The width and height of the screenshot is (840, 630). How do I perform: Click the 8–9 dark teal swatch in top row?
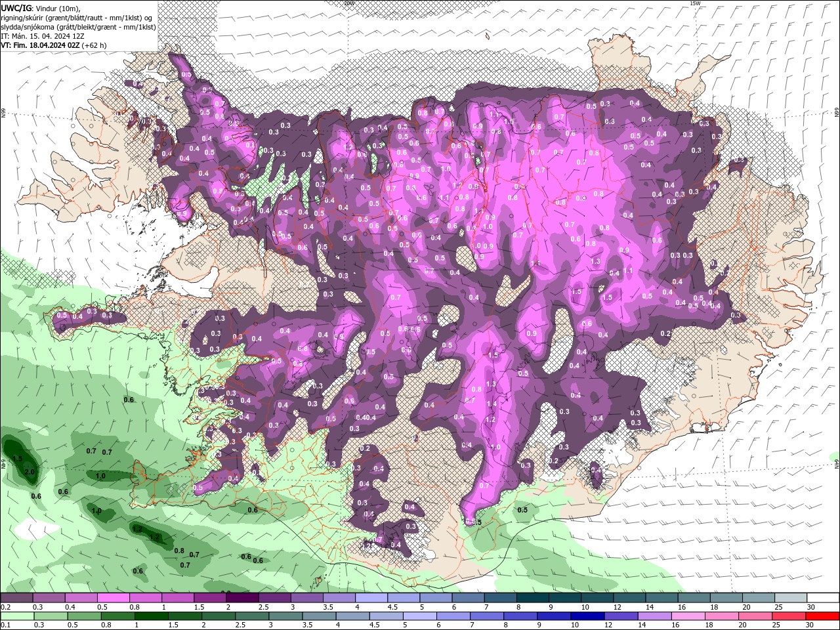coord(532,598)
